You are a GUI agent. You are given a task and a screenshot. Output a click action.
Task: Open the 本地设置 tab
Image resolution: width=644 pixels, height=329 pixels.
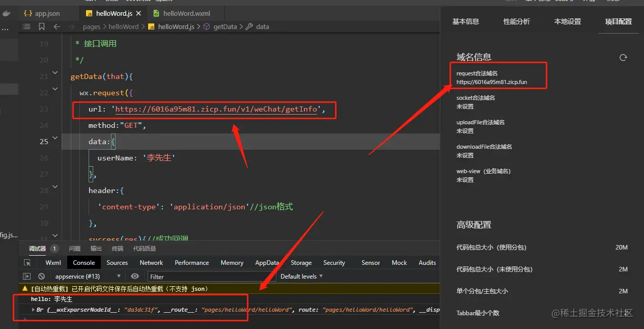(x=568, y=21)
